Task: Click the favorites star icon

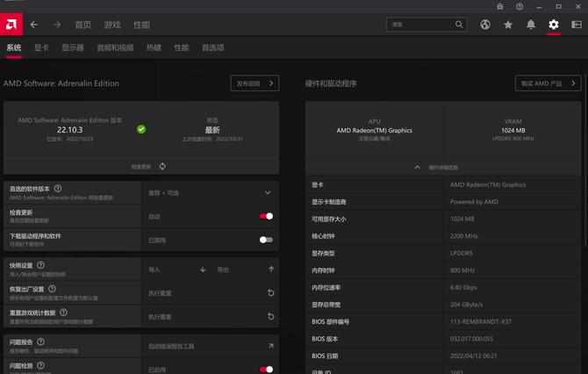Action: 508,25
